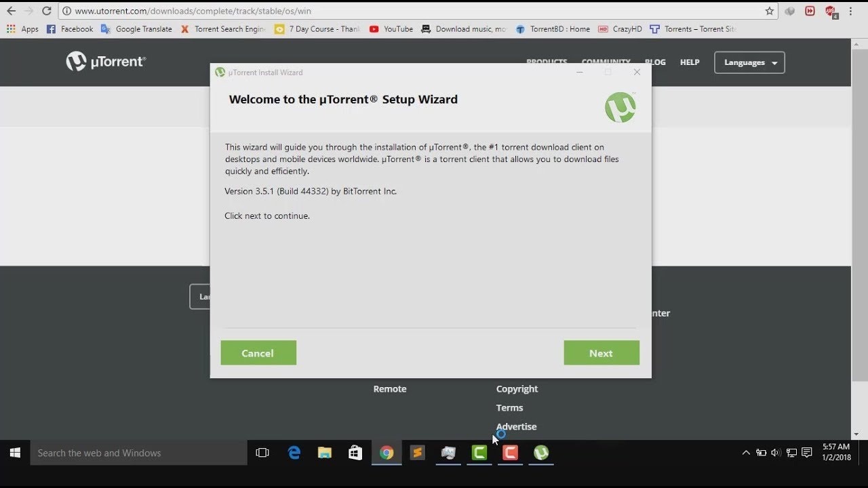Open the Terms footer link
Image resolution: width=868 pixels, height=488 pixels.
[509, 408]
